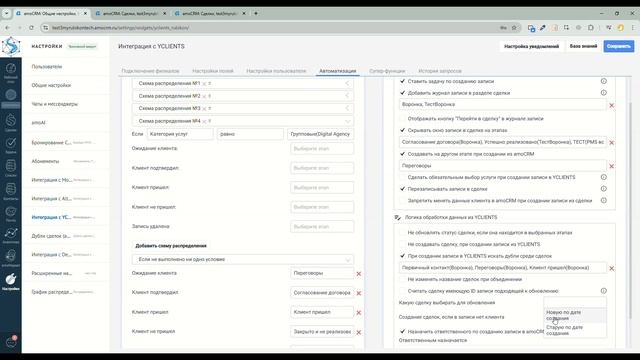Switch to Настройки полей tab
This screenshot has width=640, height=360.
point(213,71)
